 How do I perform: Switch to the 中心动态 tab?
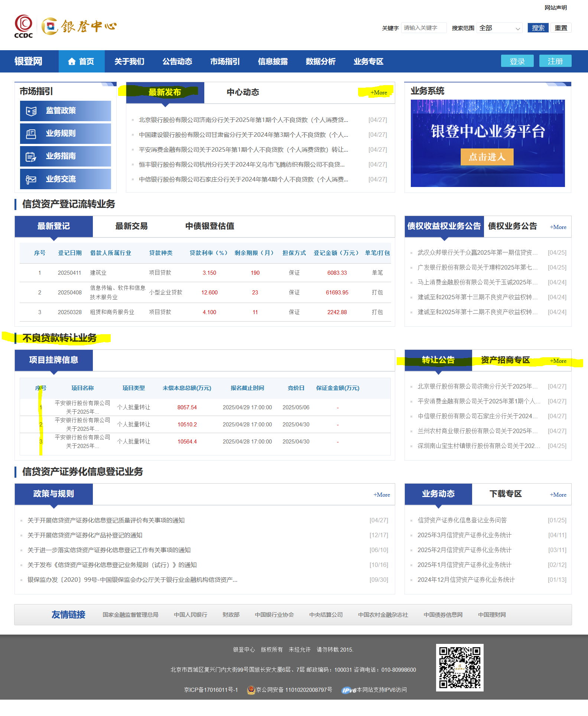243,92
